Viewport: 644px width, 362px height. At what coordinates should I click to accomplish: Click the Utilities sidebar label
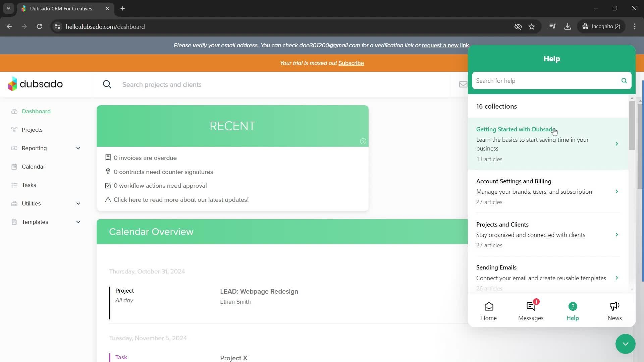pyautogui.click(x=31, y=203)
